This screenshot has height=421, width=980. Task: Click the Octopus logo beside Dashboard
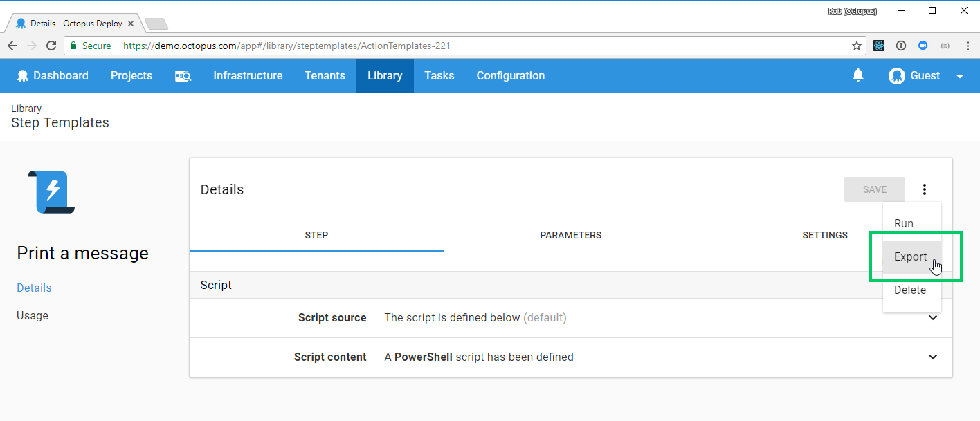[23, 76]
